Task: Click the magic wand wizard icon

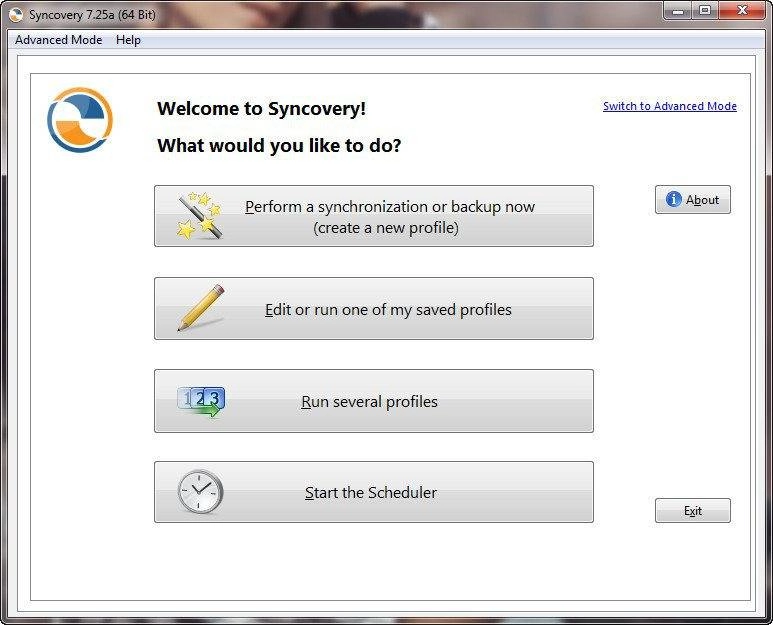Action: tap(199, 216)
